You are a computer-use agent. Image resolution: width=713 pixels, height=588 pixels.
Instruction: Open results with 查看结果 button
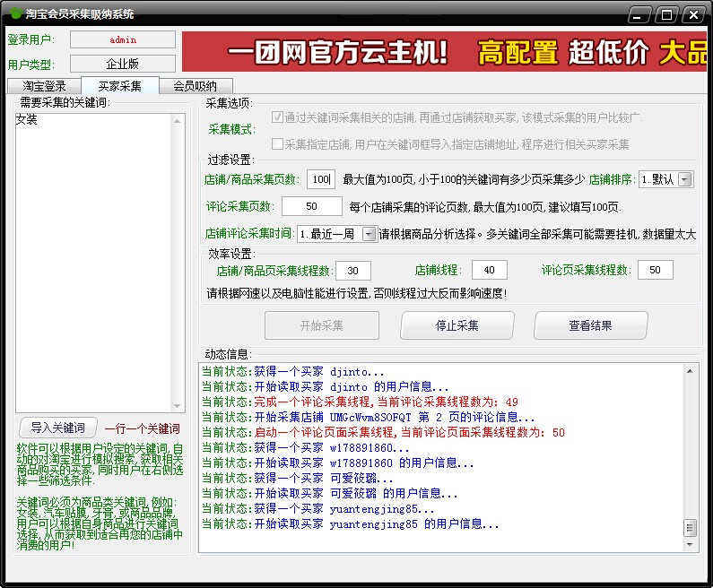tap(591, 325)
